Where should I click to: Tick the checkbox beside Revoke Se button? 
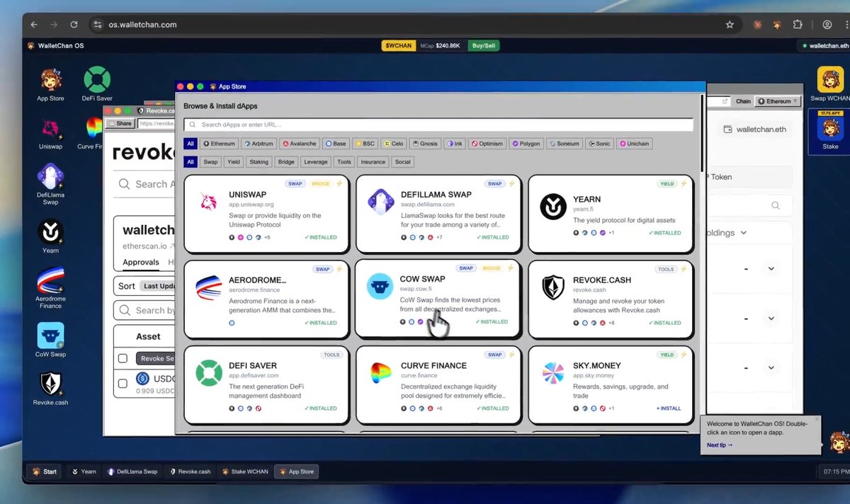point(123,359)
